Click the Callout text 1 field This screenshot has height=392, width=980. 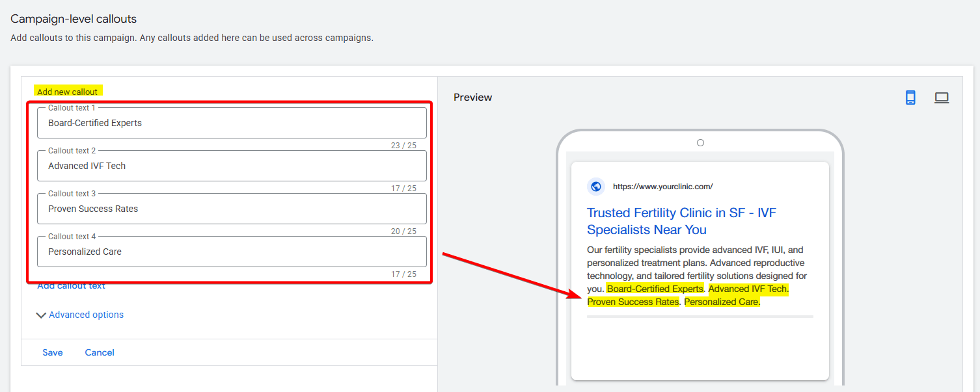coord(232,123)
